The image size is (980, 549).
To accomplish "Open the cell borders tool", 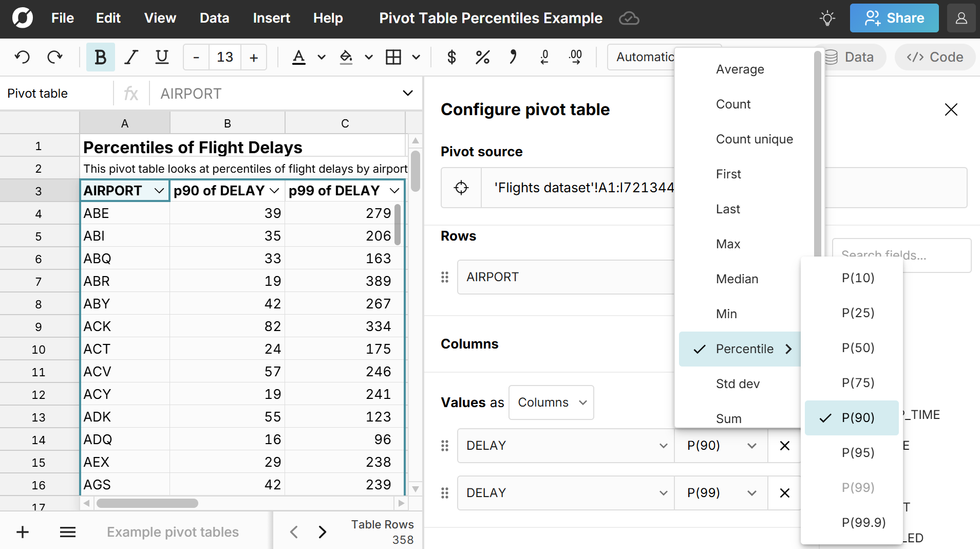I will (x=393, y=57).
